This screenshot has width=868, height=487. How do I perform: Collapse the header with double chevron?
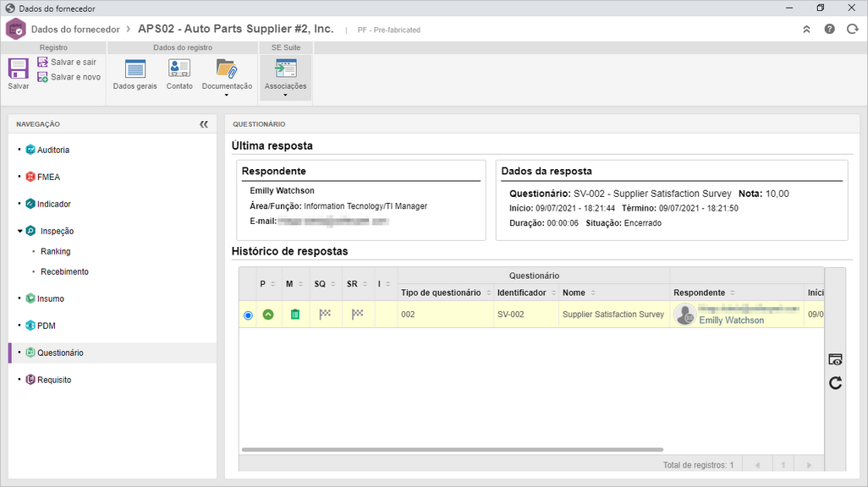[x=806, y=30]
